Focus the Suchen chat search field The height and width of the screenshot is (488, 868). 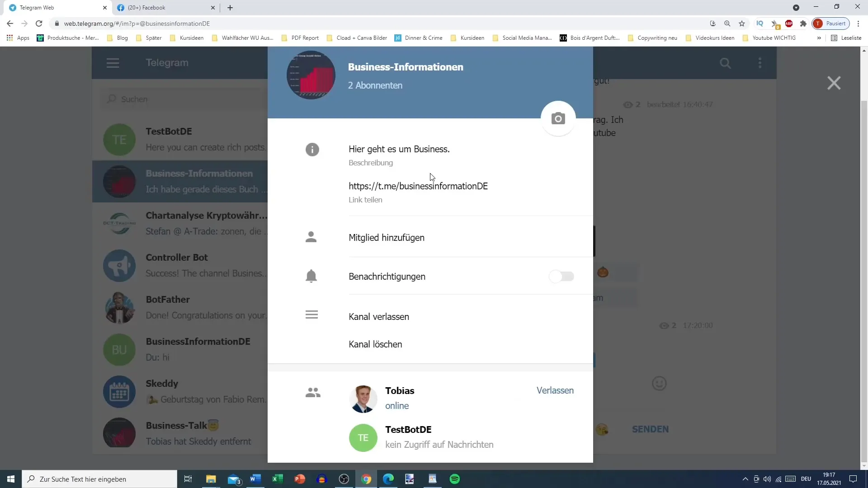[x=183, y=99]
